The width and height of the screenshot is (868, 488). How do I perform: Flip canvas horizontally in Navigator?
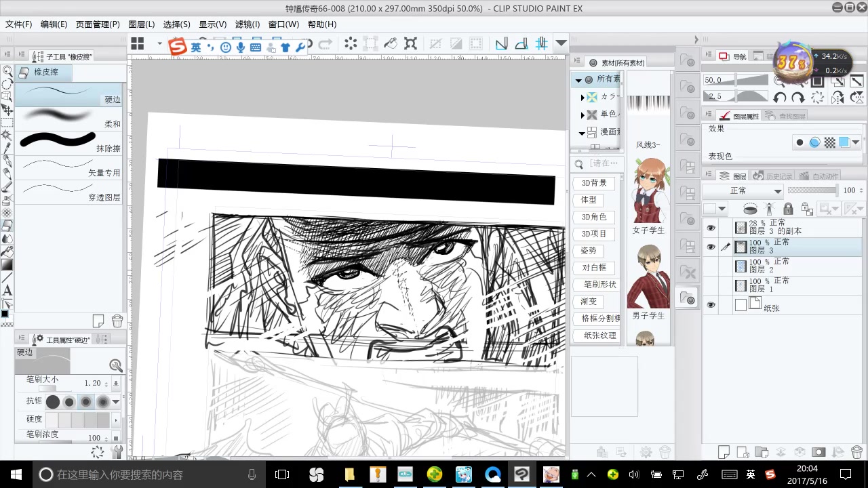click(x=837, y=98)
